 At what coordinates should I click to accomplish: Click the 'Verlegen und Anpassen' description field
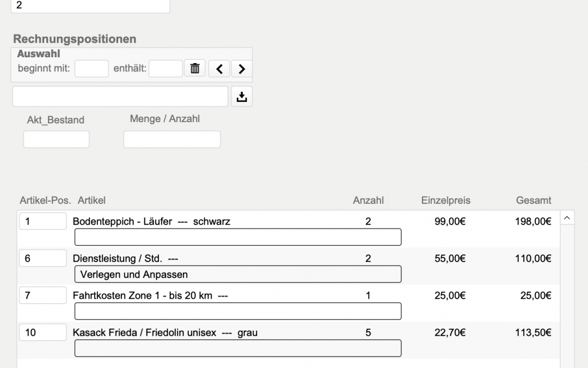tap(237, 274)
